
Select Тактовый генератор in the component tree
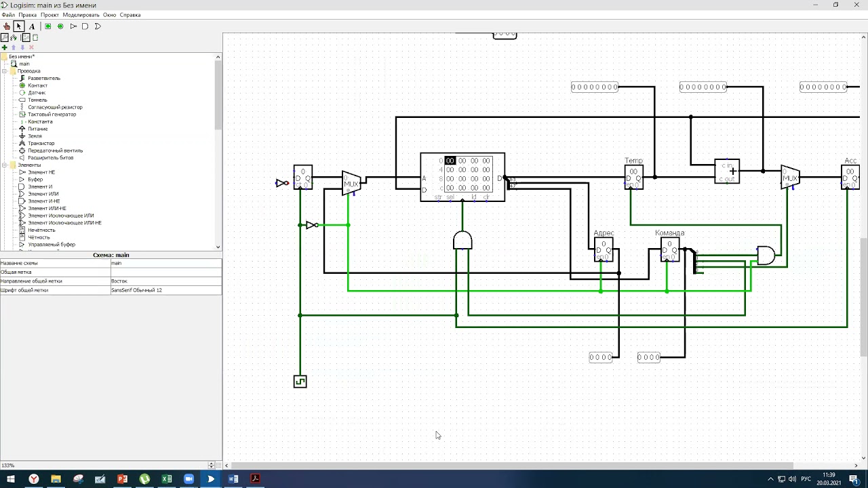tap(52, 115)
